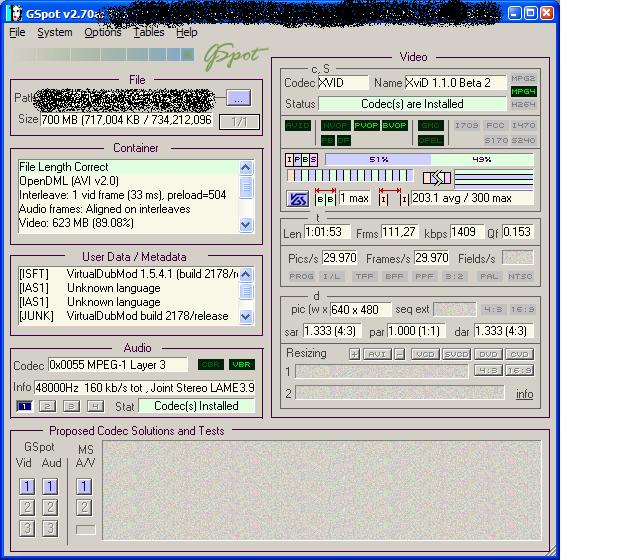Image resolution: width=640 pixels, height=560 pixels.
Task: Open the File menu
Action: pos(17,32)
